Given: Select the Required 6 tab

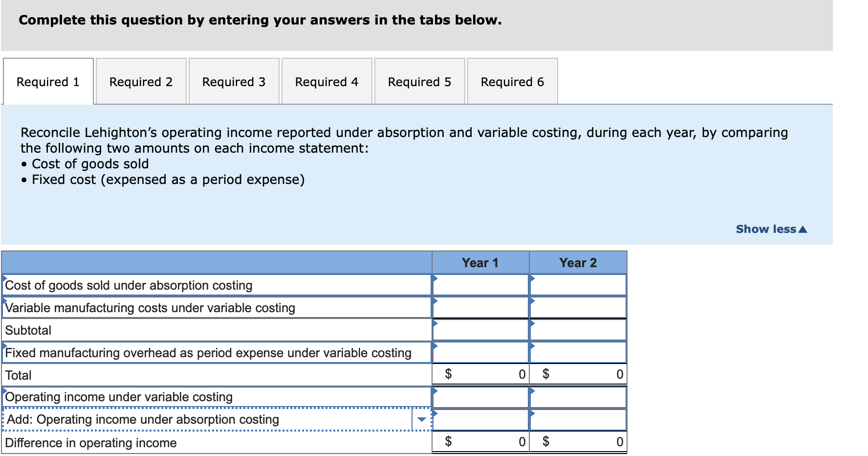Looking at the screenshot, I should [x=512, y=81].
